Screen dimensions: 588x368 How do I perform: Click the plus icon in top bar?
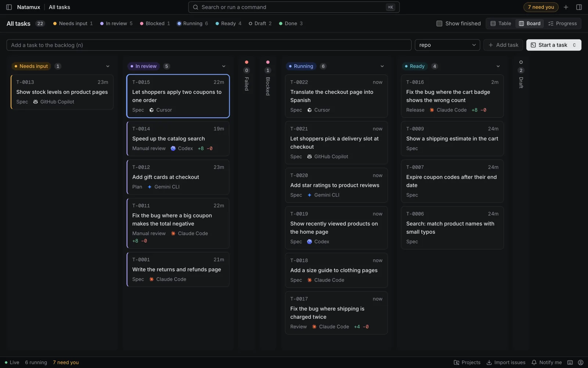[566, 7]
